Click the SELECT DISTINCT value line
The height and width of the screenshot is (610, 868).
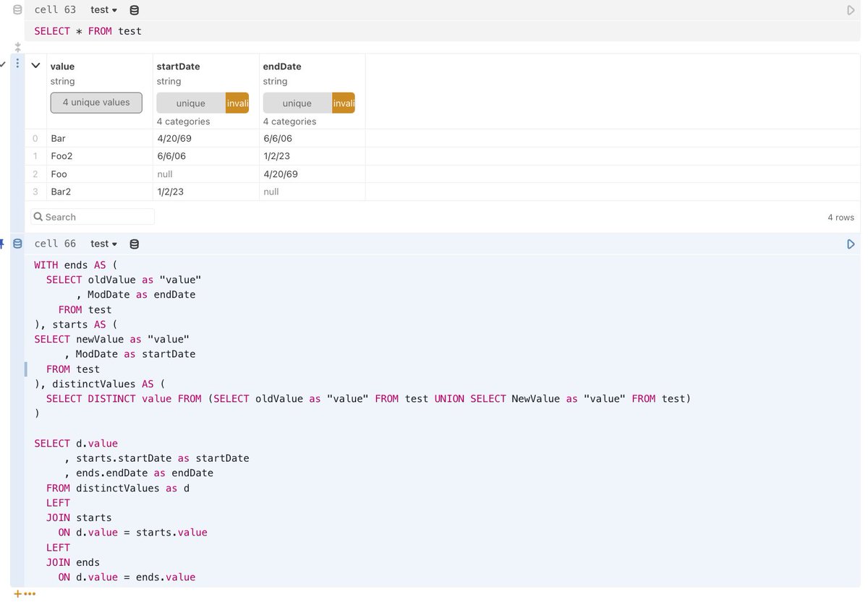tap(368, 399)
